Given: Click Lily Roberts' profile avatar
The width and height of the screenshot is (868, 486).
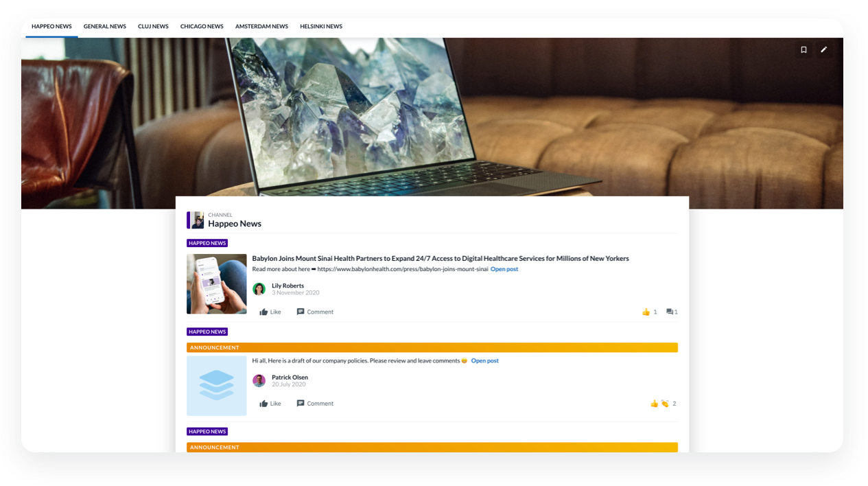Looking at the screenshot, I should click(259, 289).
